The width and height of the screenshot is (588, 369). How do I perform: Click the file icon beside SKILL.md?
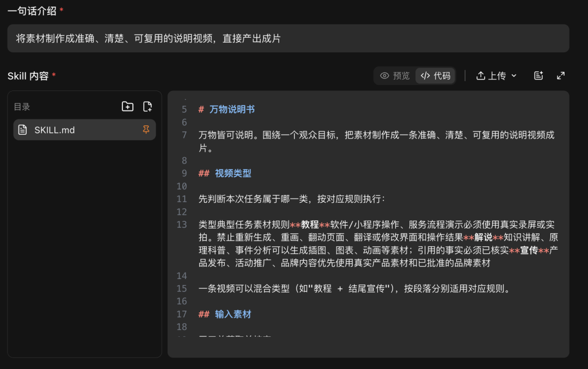(22, 130)
